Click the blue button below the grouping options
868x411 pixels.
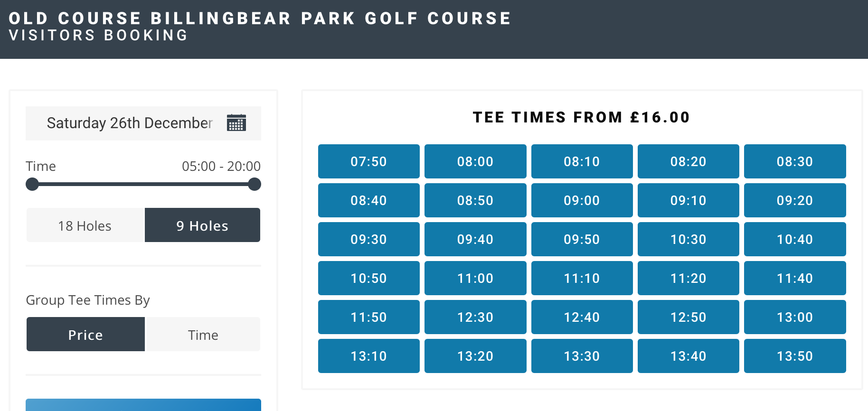[x=143, y=405]
